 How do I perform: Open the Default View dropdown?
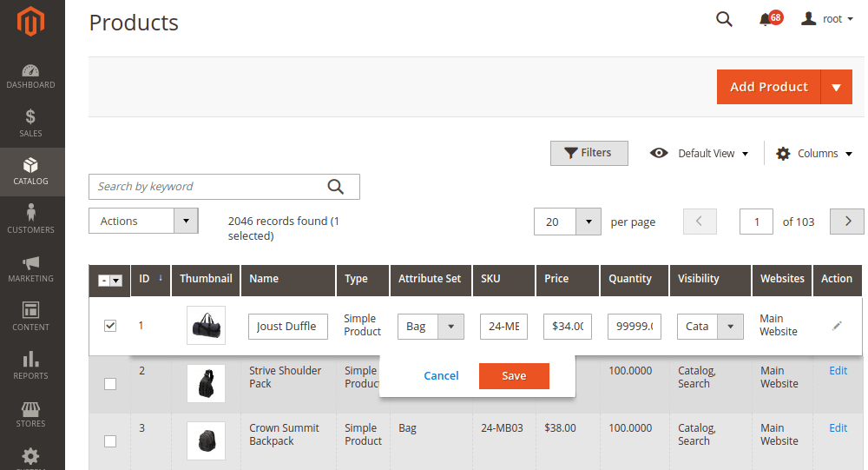[x=699, y=154]
